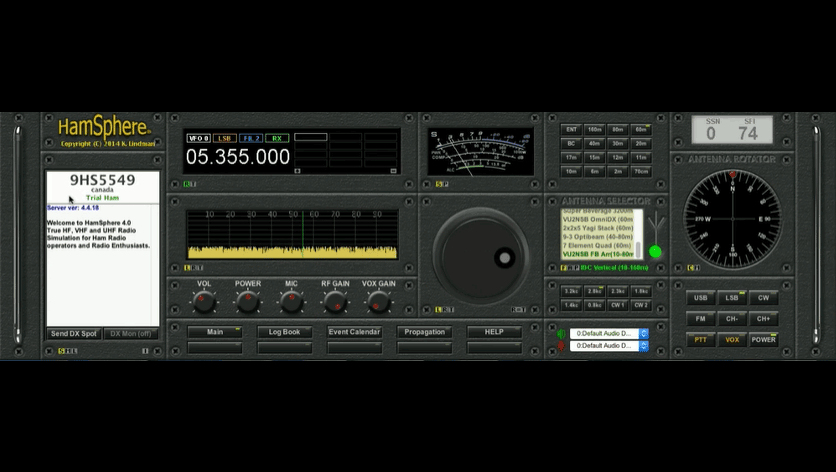Toggle LSB mode button
Viewport: 836px width, 472px height.
pyautogui.click(x=732, y=298)
